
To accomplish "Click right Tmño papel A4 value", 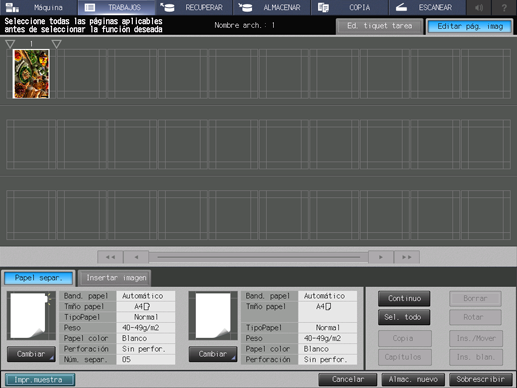I will click(328, 312).
